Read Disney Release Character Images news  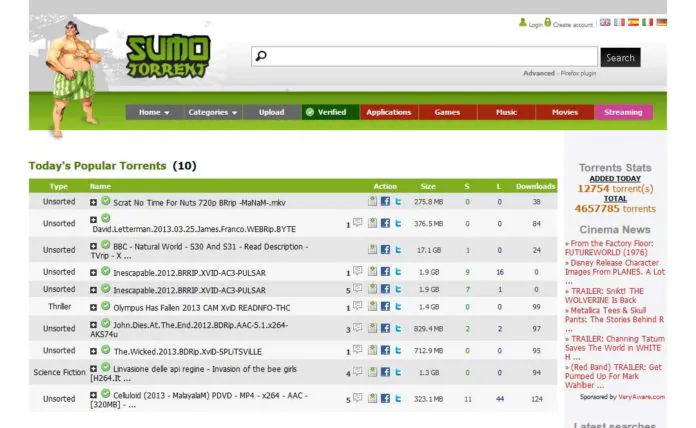(615, 272)
